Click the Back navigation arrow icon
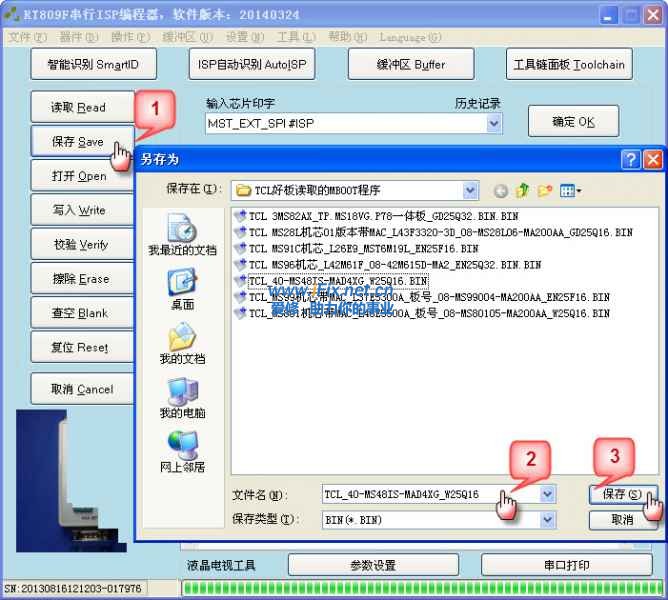 coord(500,190)
